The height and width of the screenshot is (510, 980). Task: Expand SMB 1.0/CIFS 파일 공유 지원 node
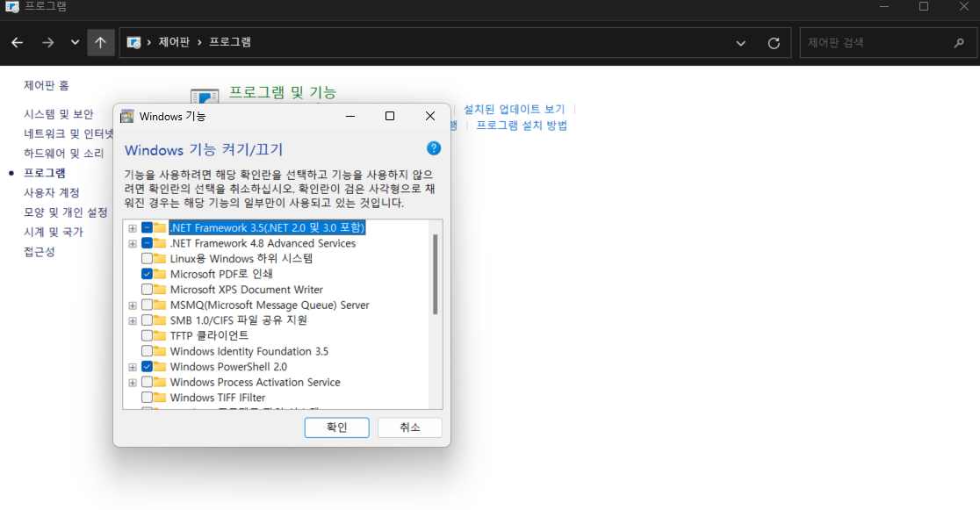pyautogui.click(x=133, y=320)
